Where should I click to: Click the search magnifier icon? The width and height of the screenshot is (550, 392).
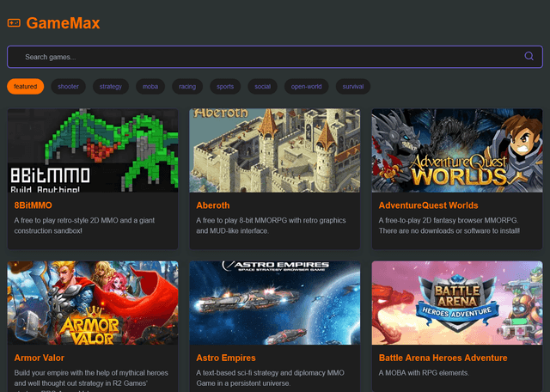(x=529, y=56)
